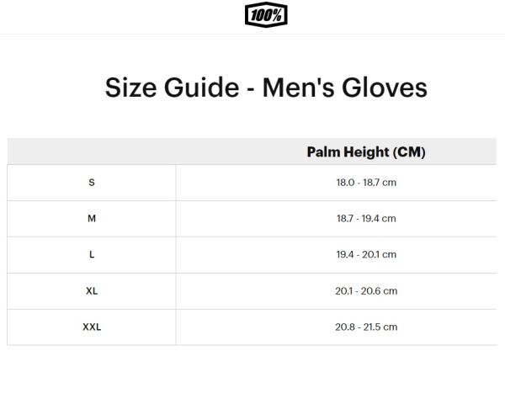Click the word "Men's" in the heading

click(297, 88)
